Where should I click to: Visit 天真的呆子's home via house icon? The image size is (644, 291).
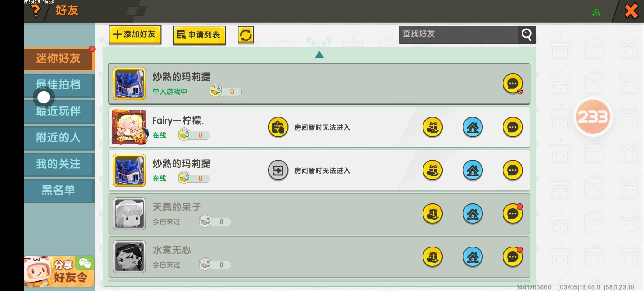(x=472, y=214)
